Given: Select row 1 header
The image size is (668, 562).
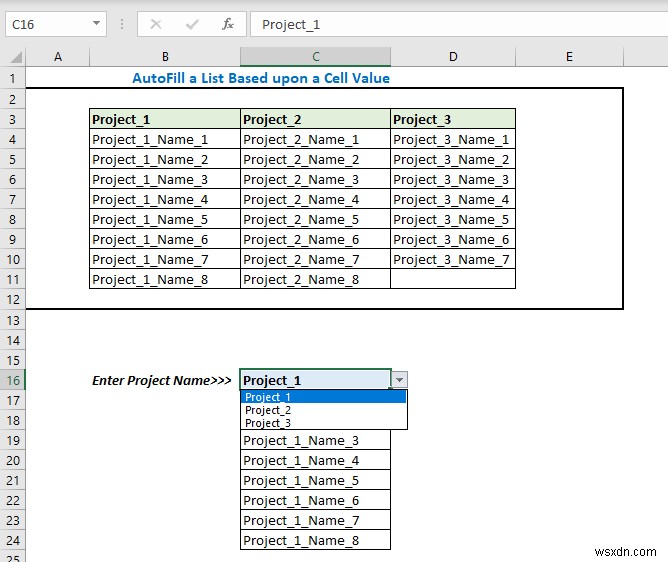Looking at the screenshot, I should click(x=13, y=78).
